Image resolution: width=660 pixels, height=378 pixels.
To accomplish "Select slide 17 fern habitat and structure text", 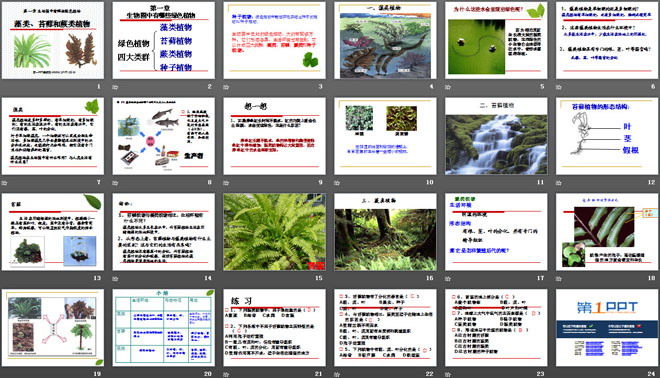I will pos(496,232).
